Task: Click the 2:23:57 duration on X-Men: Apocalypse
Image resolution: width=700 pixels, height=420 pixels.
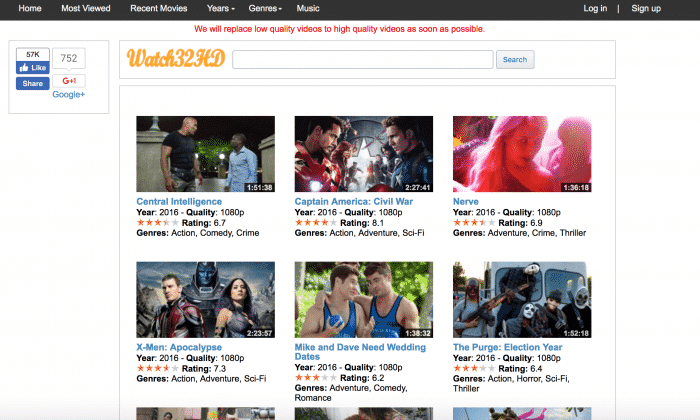Action: (260, 333)
